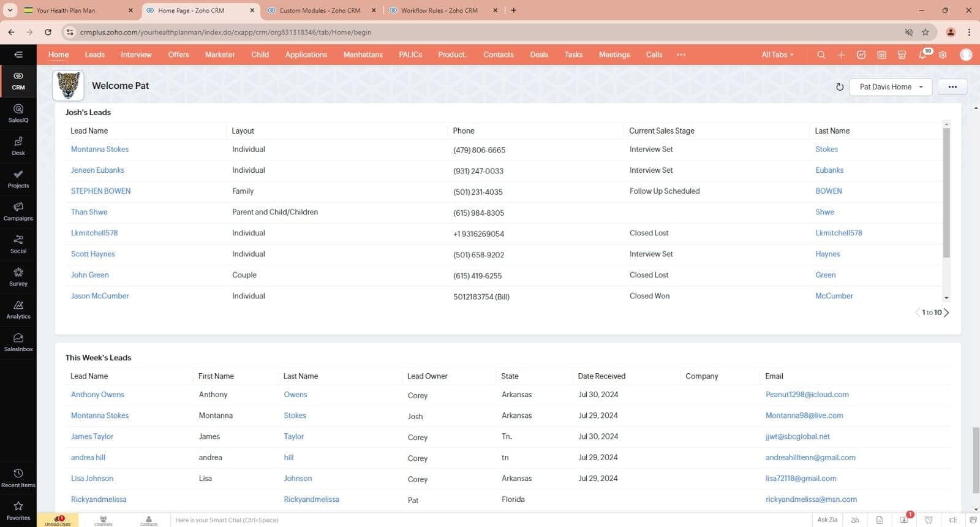
Task: Switch to the PALICs tab
Action: pos(410,55)
